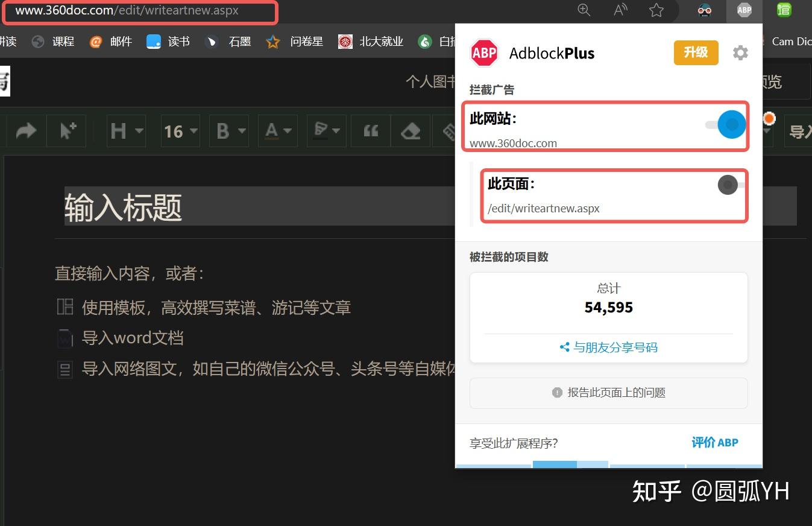Open the font color picker in editor toolbar
This screenshot has height=526, width=812.
276,130
